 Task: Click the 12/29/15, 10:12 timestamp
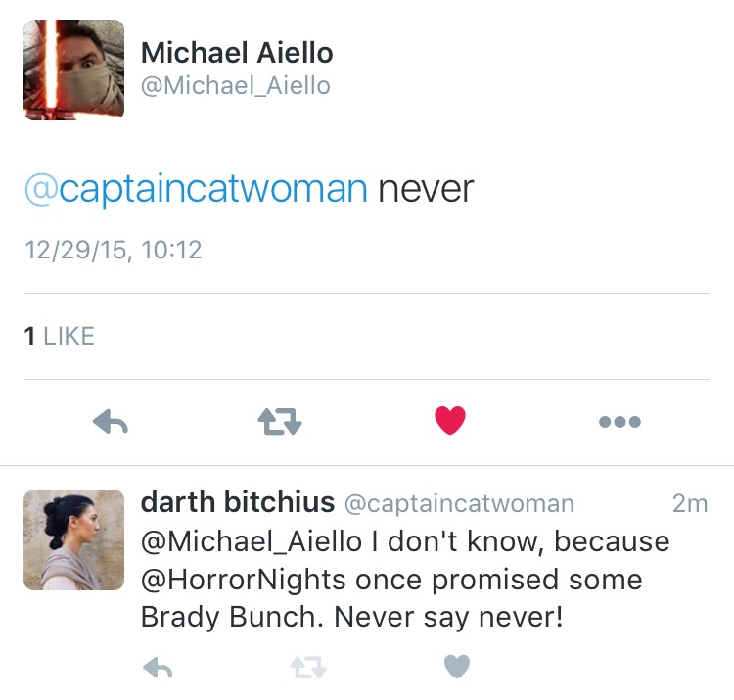113,250
